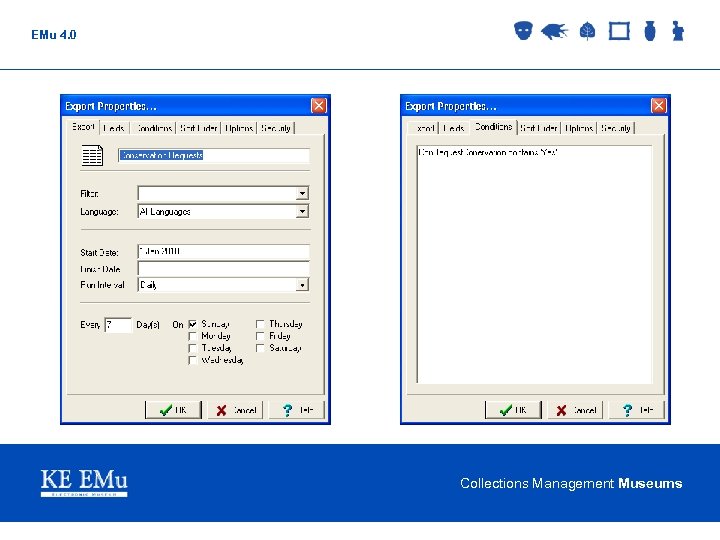Open the Filter dropdown
This screenshot has width=720, height=540.
point(302,193)
